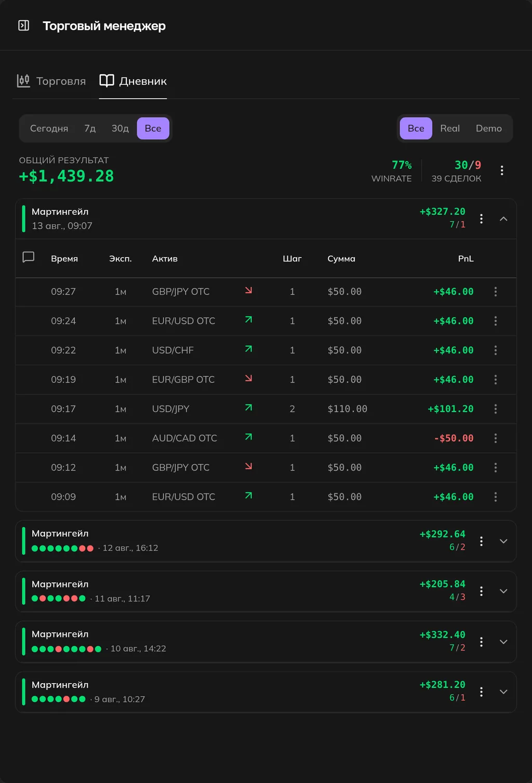Viewport: 532px width, 783px height.
Task: Click up arrow on 09:14 AUD/CAD trade
Action: (x=249, y=437)
